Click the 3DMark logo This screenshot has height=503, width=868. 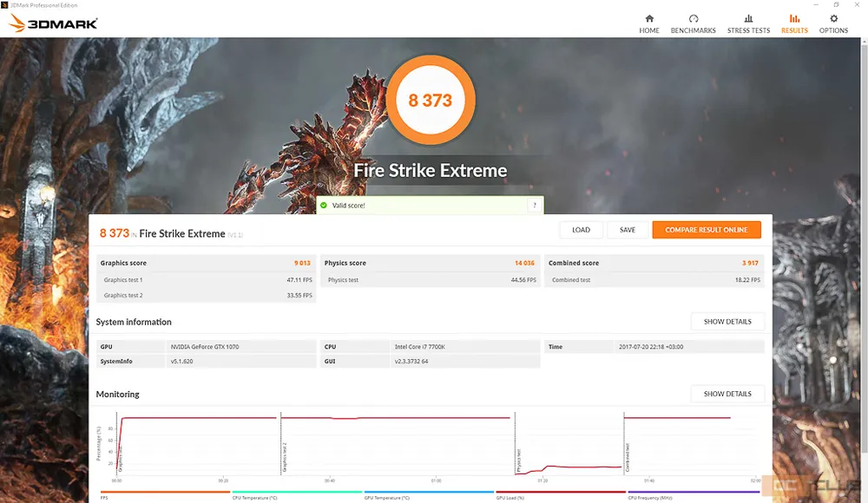point(54,23)
